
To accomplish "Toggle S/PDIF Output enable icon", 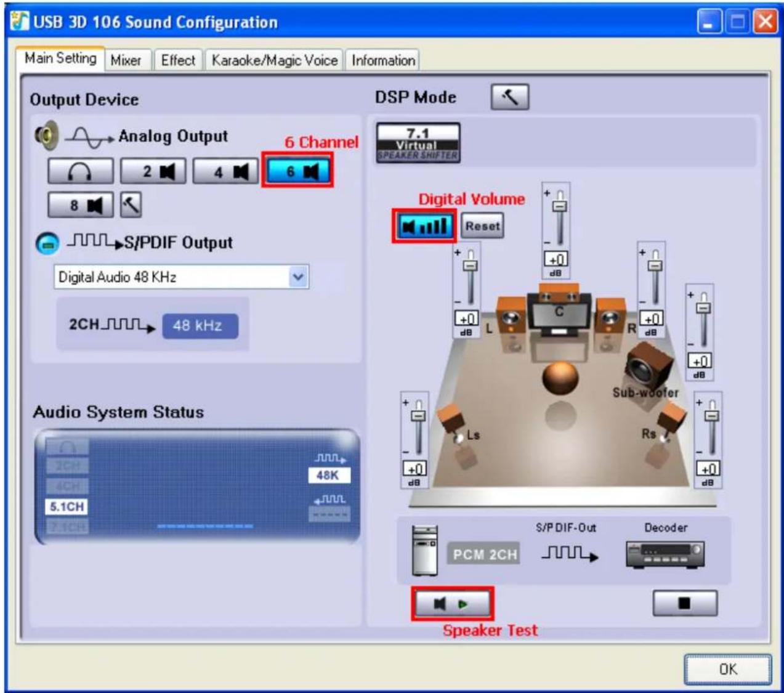I will pos(47,244).
